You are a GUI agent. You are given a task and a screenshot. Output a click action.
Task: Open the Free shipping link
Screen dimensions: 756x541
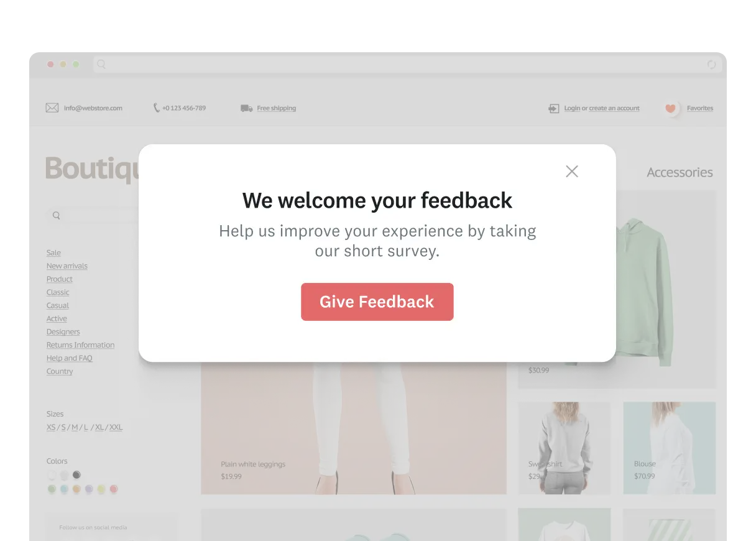[277, 108]
